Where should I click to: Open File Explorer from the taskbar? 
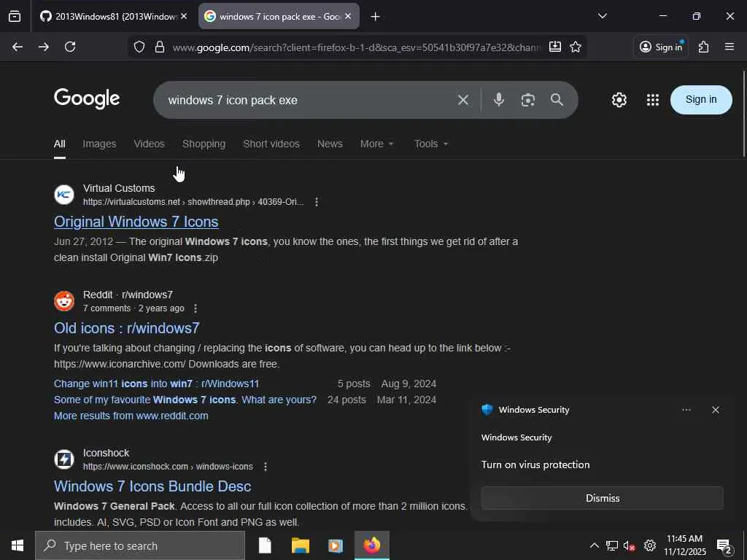pos(301,545)
